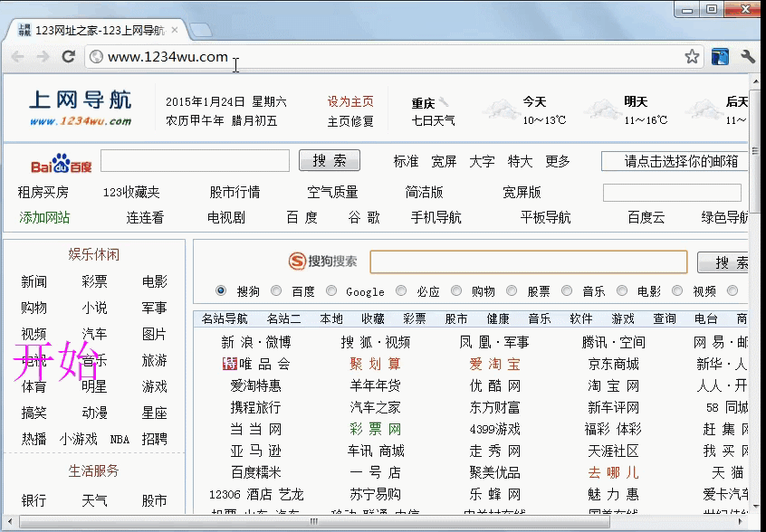The width and height of the screenshot is (766, 532).
Task: Open the 携程旅行 link
Action: 255,407
